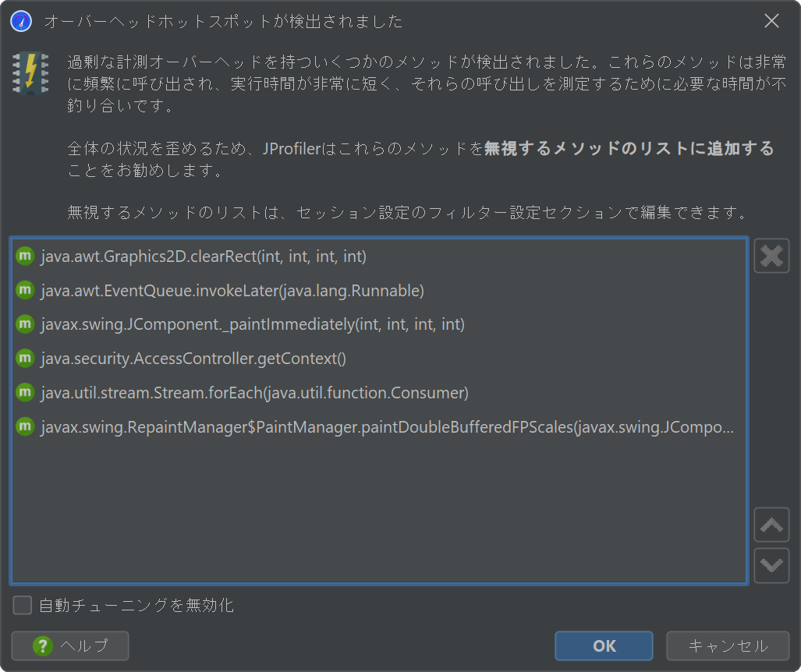The image size is (801, 672).
Task: Click method icon beside Graphics2D.clearRect
Action: (25, 256)
